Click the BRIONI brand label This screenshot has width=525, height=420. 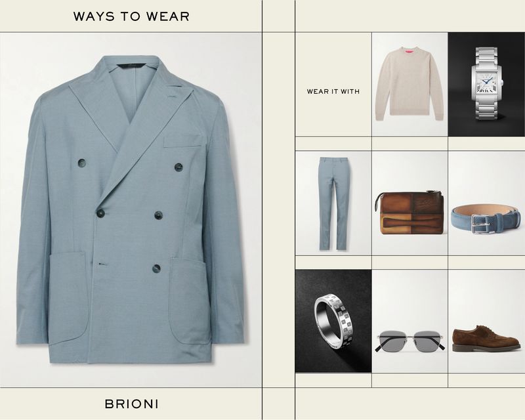[132, 404]
